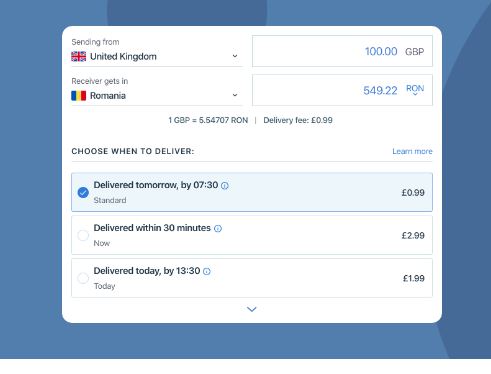Click the United Kingdom flag icon
Image resolution: width=491 pixels, height=374 pixels.
pos(79,57)
